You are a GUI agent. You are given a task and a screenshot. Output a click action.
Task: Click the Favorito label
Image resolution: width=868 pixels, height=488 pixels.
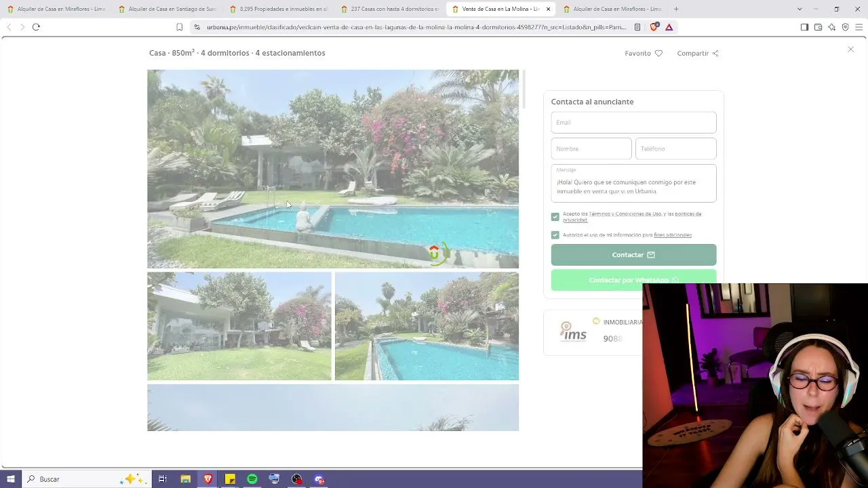(x=637, y=54)
